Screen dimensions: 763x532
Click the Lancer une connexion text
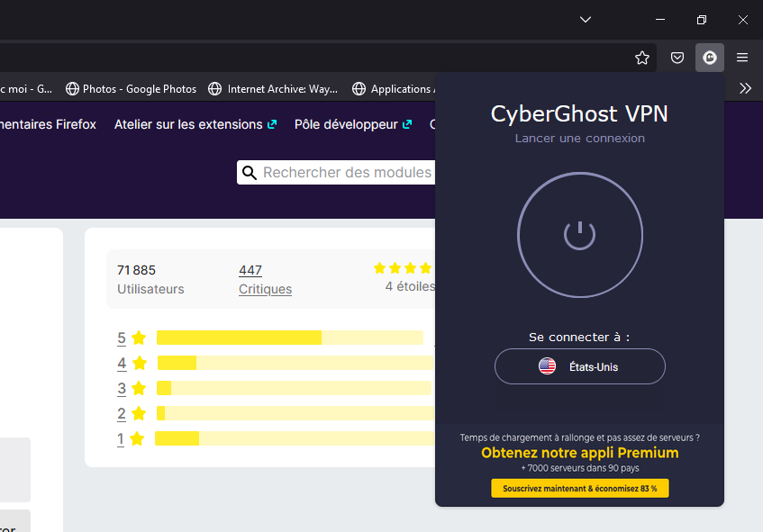click(x=579, y=138)
